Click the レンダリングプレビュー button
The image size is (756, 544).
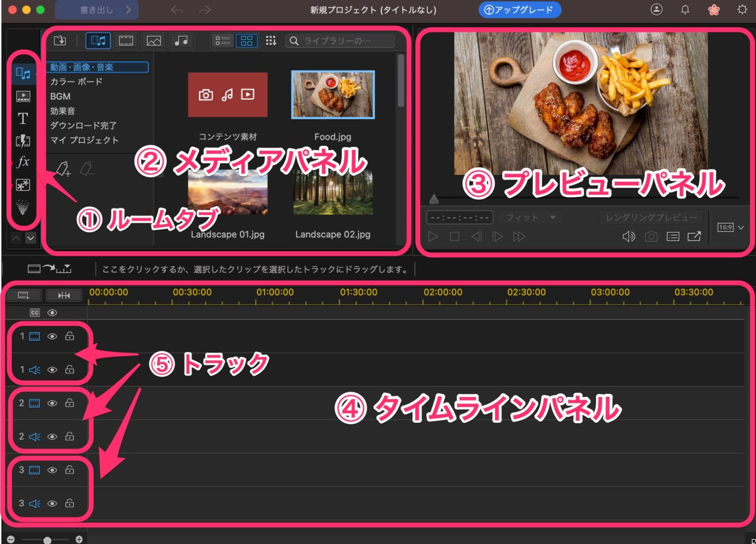coord(651,217)
